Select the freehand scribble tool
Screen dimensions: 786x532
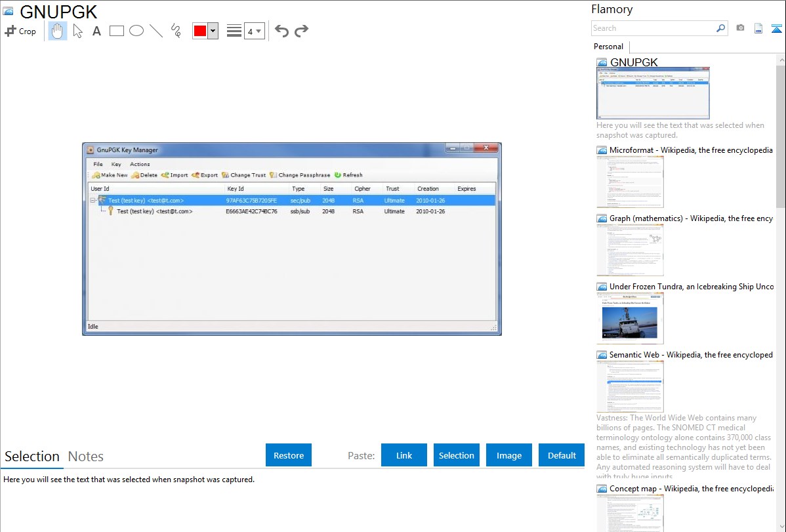176,31
